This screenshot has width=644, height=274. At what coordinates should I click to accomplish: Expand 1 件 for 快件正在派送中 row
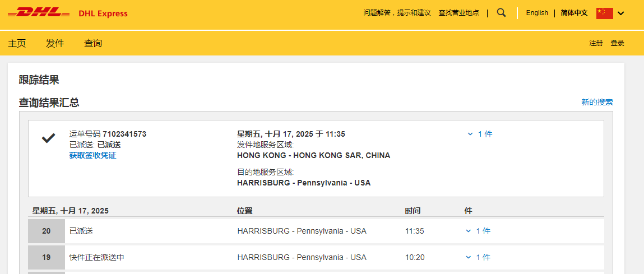(x=478, y=257)
